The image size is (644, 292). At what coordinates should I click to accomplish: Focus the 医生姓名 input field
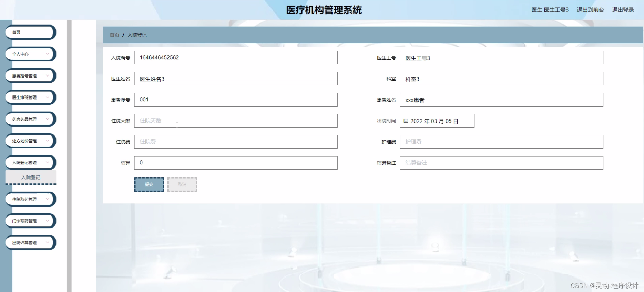click(236, 79)
